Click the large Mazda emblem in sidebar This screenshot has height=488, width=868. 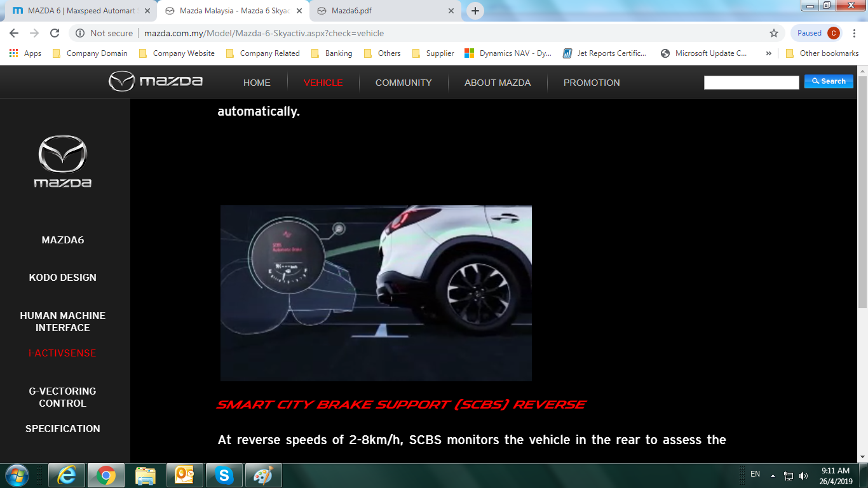(x=62, y=161)
